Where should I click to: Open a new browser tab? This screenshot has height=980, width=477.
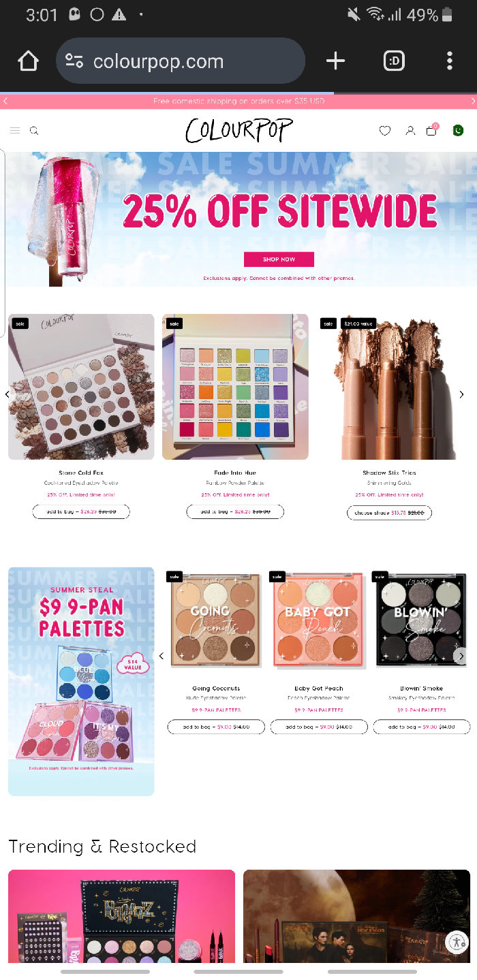click(335, 61)
